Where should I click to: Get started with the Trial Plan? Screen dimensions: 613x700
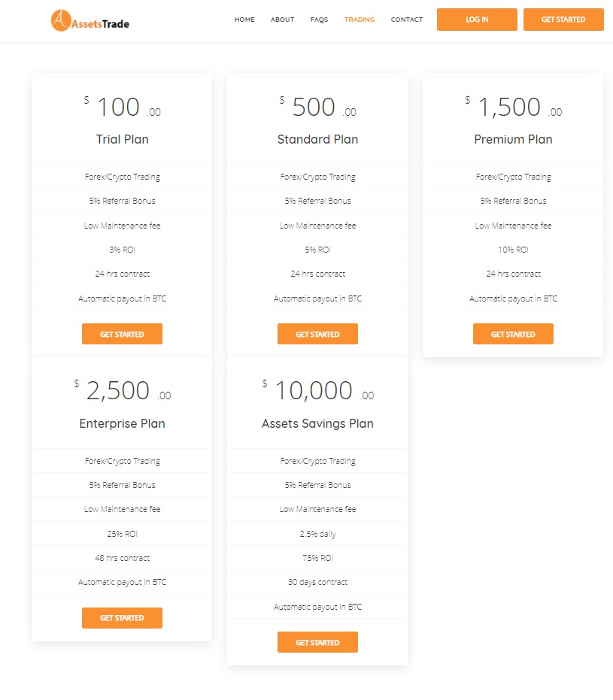pyautogui.click(x=122, y=334)
